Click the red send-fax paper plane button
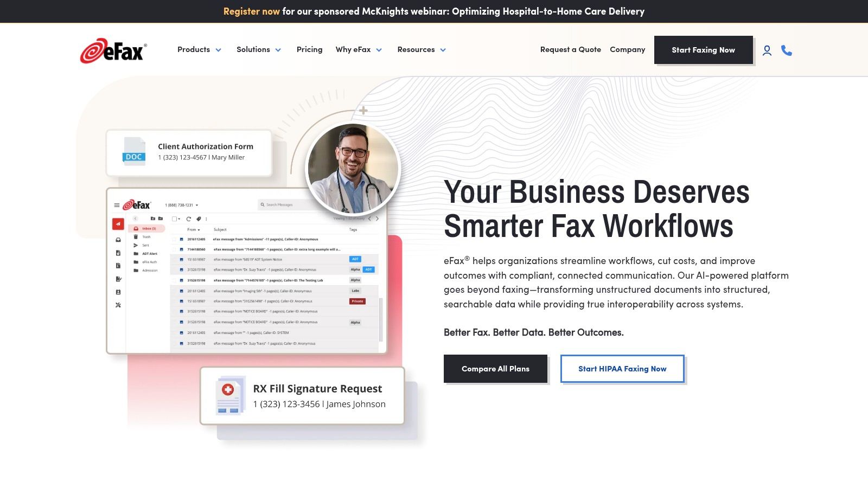The image size is (868, 488). [x=118, y=224]
